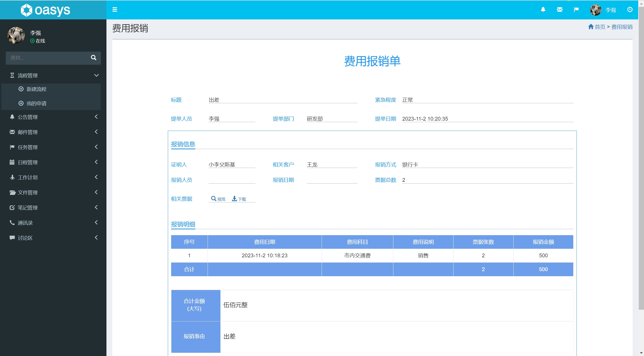
Task: Open 我的申请 submenu item
Action: [36, 103]
